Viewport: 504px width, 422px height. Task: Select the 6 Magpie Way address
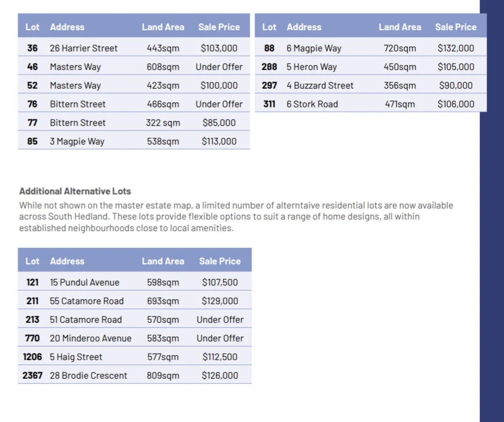(x=314, y=48)
